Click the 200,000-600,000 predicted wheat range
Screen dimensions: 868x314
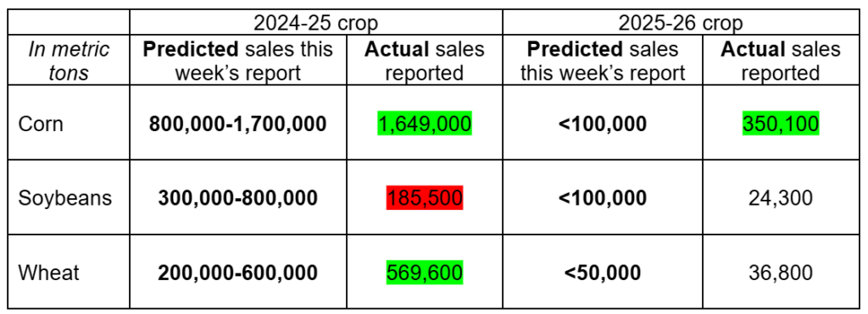pos(238,273)
